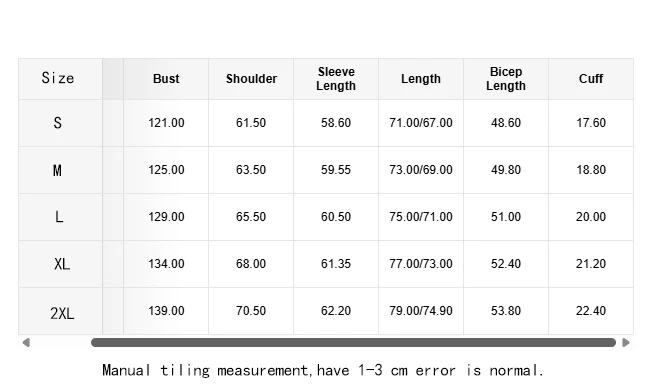Click the Sleeve Length header
This screenshot has height=385, width=667.
tap(336, 79)
